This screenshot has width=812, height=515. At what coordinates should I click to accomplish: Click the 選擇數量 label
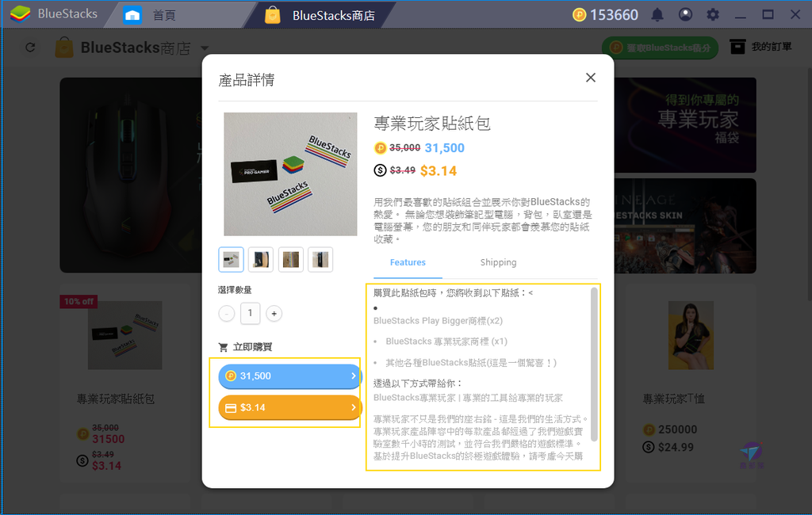click(235, 290)
